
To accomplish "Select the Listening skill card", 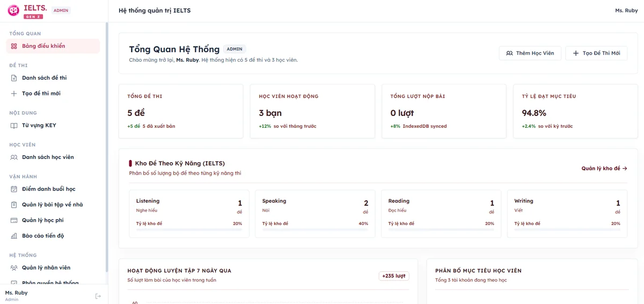I will pyautogui.click(x=189, y=214).
